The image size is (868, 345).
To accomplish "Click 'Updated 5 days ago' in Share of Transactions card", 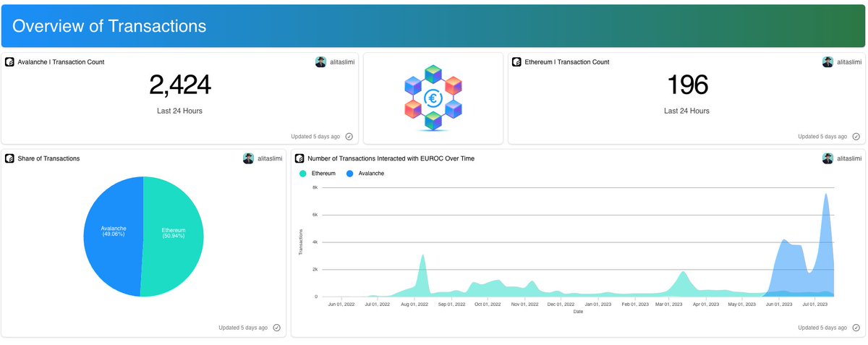I will point(243,328).
